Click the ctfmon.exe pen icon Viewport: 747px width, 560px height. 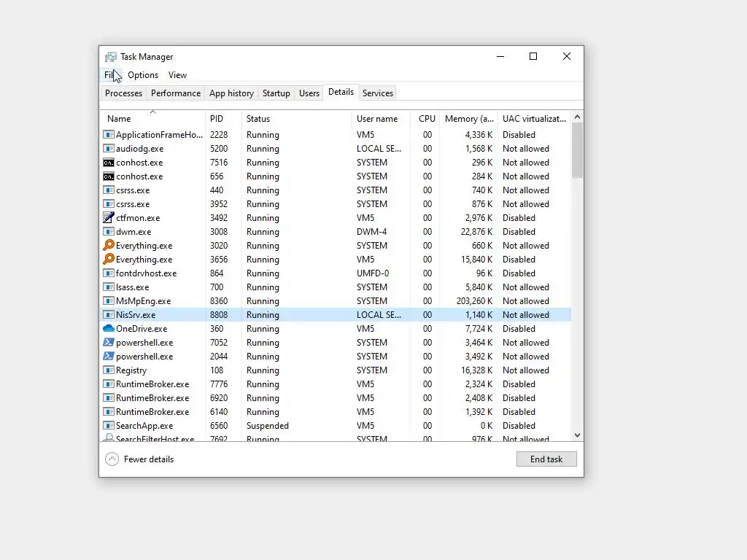[x=109, y=217]
